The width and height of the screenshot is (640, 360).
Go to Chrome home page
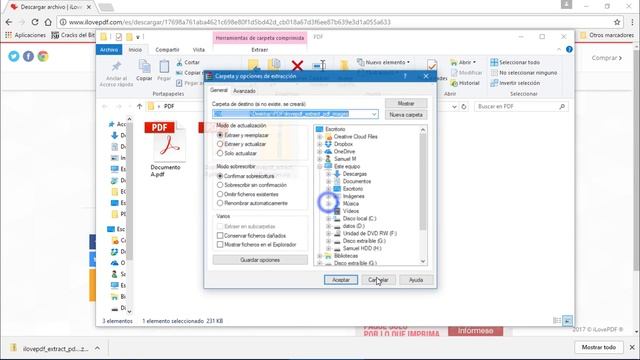tap(48, 22)
